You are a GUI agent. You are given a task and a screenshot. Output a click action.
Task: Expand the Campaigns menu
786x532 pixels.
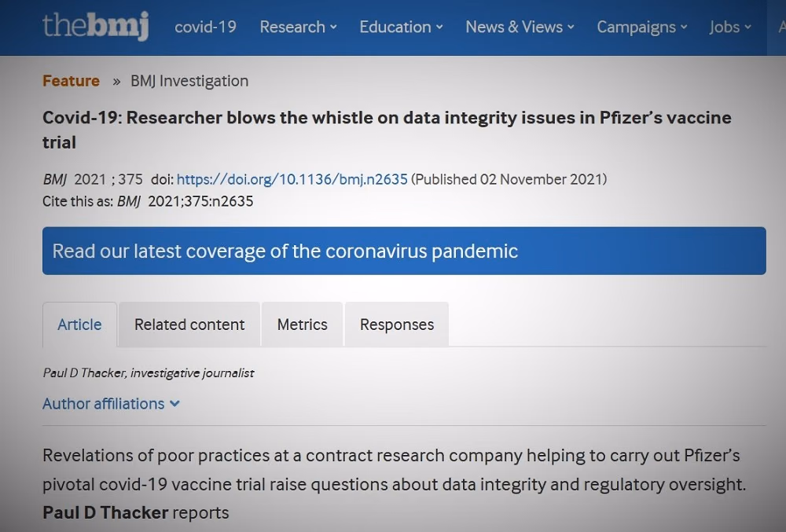[x=642, y=27]
